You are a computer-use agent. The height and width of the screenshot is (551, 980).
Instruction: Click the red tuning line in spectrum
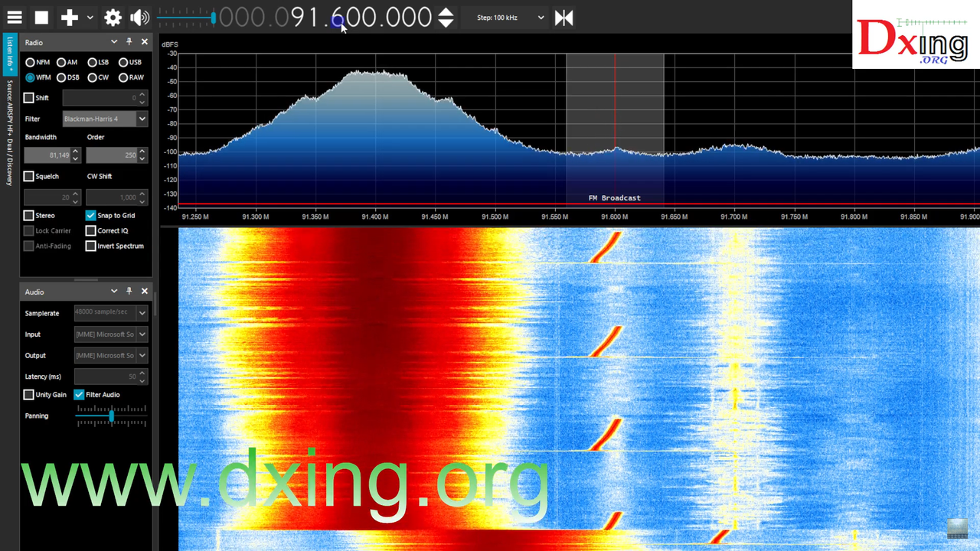click(x=615, y=130)
